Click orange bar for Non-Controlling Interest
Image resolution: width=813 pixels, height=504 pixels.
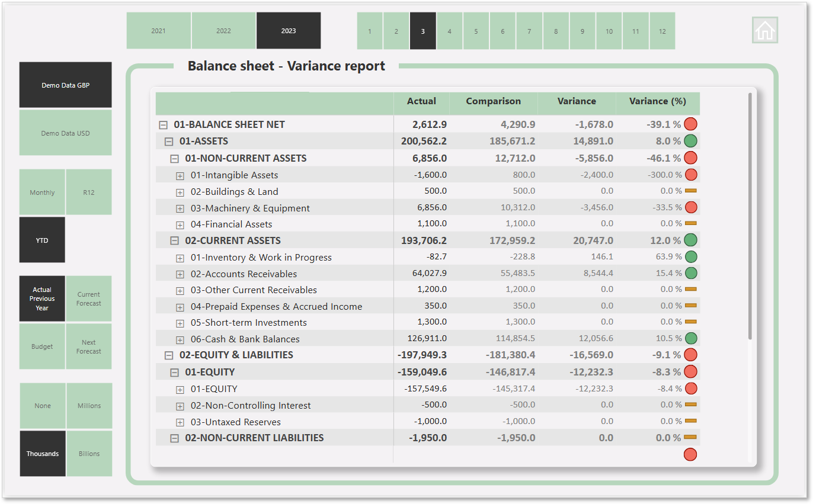(690, 405)
